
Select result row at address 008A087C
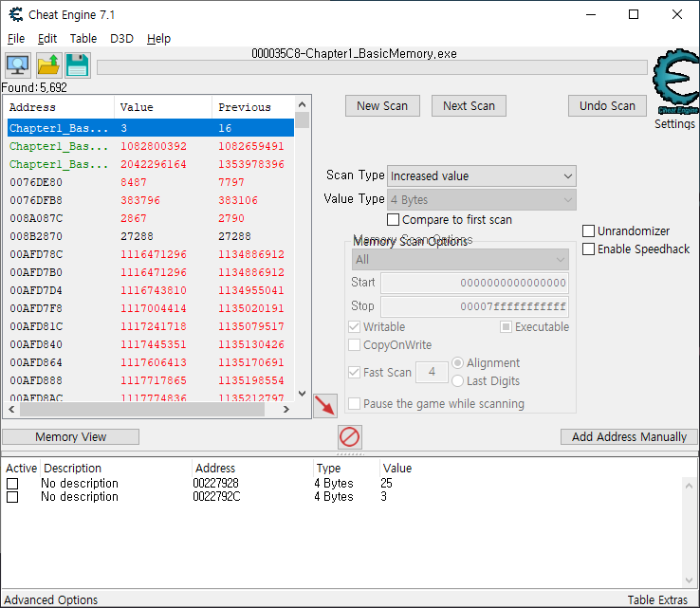151,218
